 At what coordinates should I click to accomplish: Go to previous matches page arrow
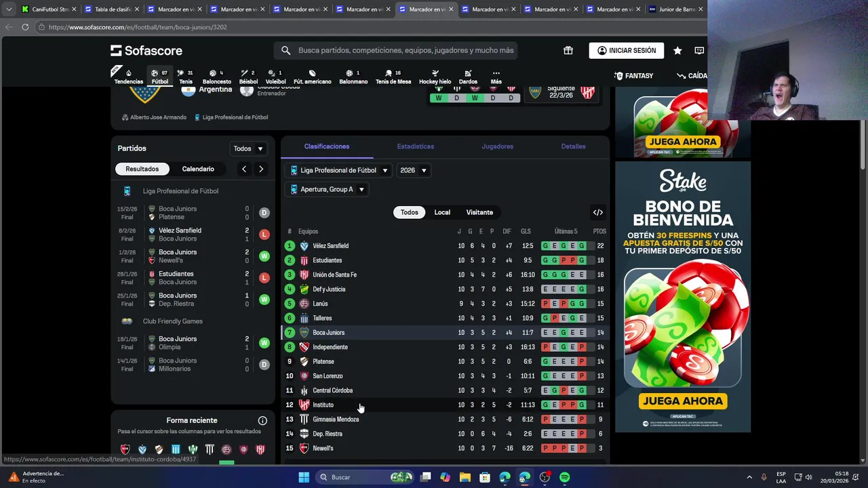244,169
